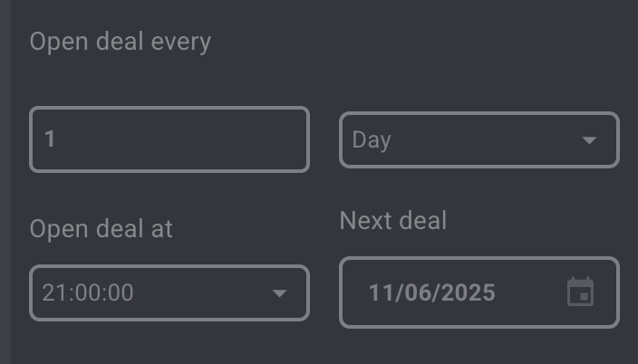
Task: Open the calendar picker icon
Action: coord(580,292)
